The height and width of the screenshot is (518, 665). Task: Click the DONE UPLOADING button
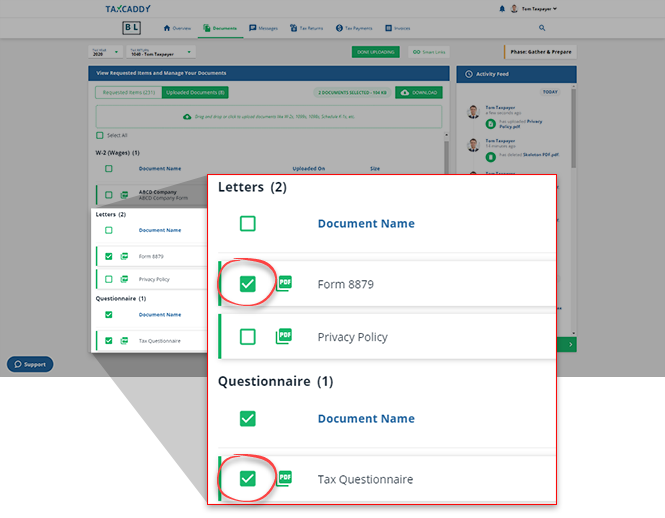point(376,52)
